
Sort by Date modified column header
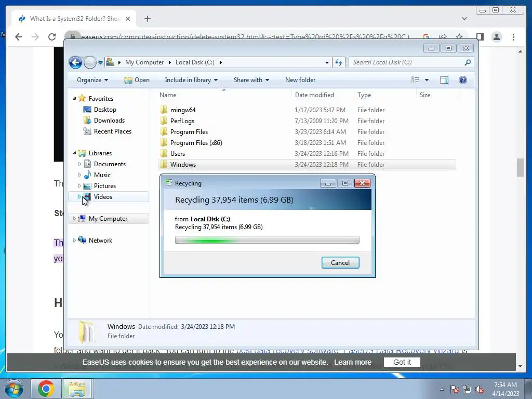tap(314, 95)
